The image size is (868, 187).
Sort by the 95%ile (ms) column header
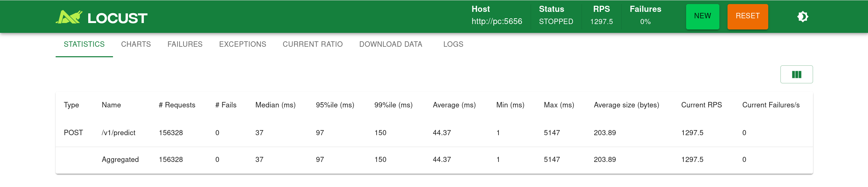[x=335, y=105]
